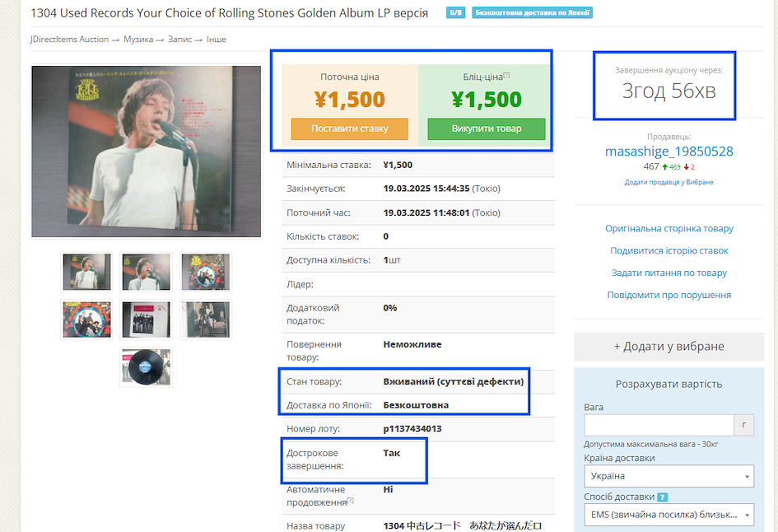View bid history via Подивитися історію ставок
This screenshot has height=532, width=778.
pyautogui.click(x=669, y=250)
